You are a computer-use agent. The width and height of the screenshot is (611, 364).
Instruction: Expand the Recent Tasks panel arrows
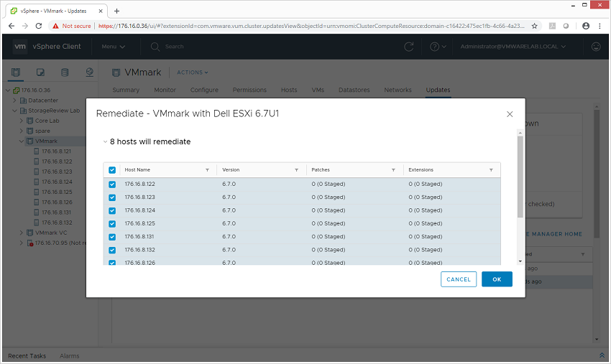pos(602,355)
